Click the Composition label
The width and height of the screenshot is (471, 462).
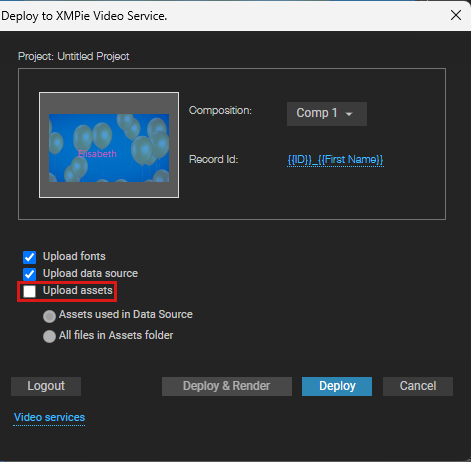click(220, 110)
